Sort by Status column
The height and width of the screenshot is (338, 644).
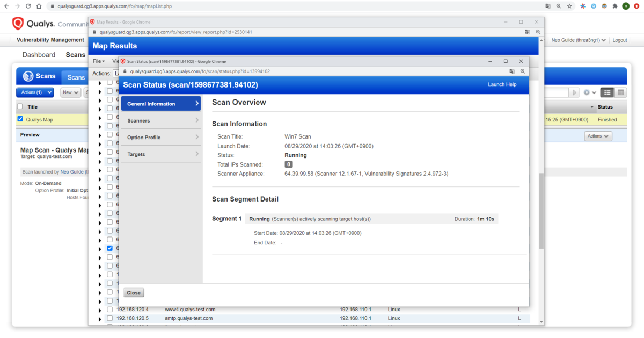605,107
